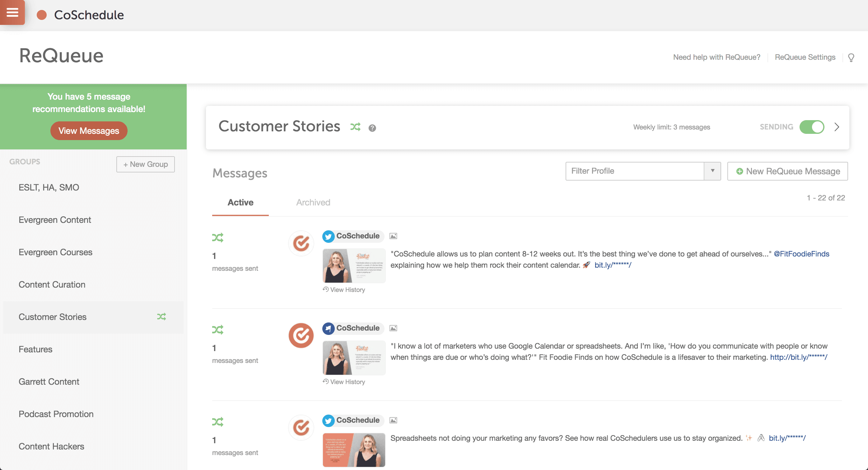
Task: Click the CoSchedule wordmark in header
Action: tap(89, 15)
